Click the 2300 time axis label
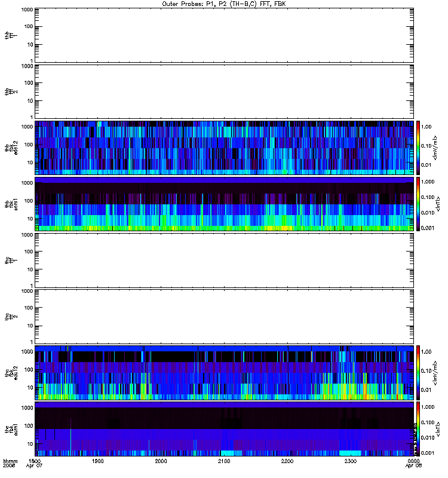Viewport: 448px width, 478px height. (x=351, y=461)
